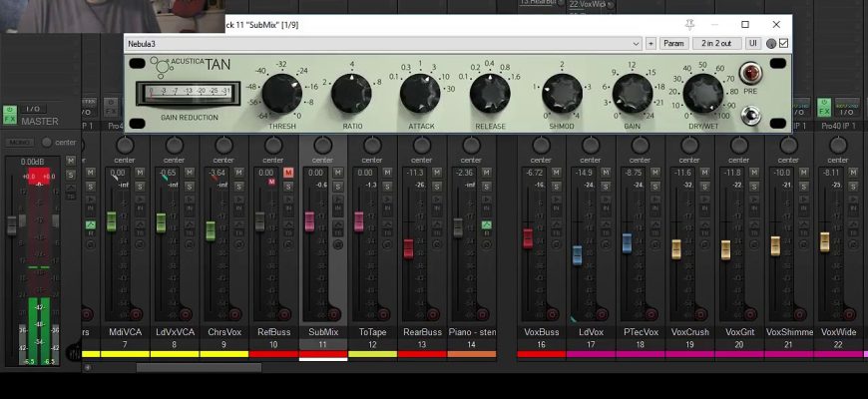Viewport: 868px width, 399px height.
Task: Click the RATIO knob on Nebula3
Action: [351, 95]
